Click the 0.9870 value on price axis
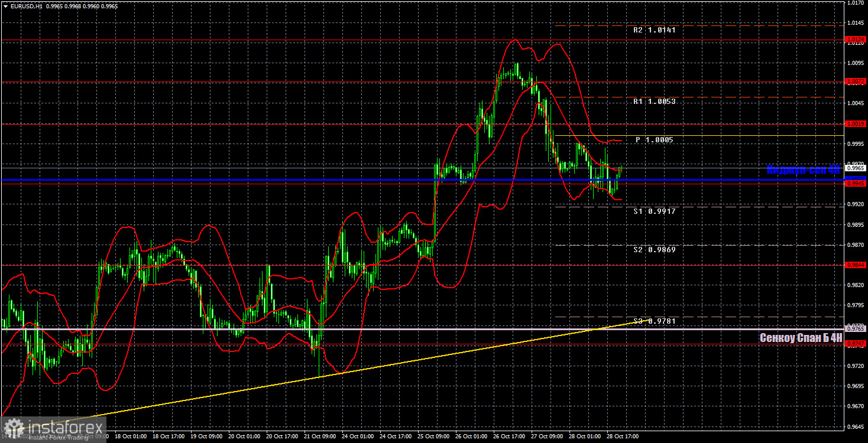The height and width of the screenshot is (443, 868). coord(856,245)
